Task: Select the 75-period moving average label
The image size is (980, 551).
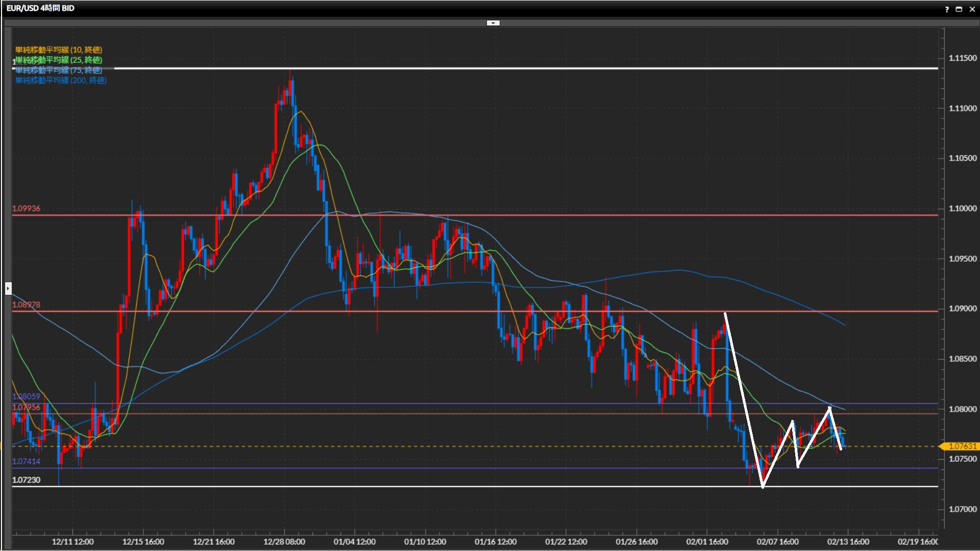Action: tap(59, 70)
